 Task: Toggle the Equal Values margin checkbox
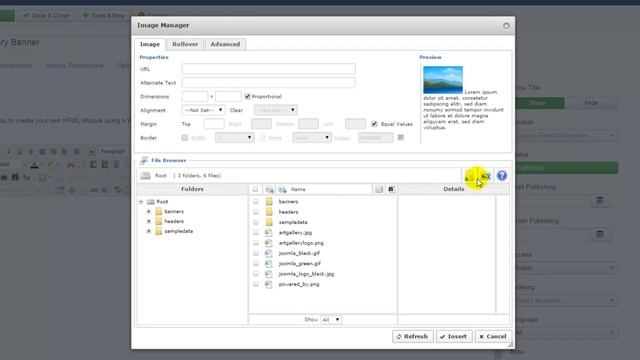(374, 124)
